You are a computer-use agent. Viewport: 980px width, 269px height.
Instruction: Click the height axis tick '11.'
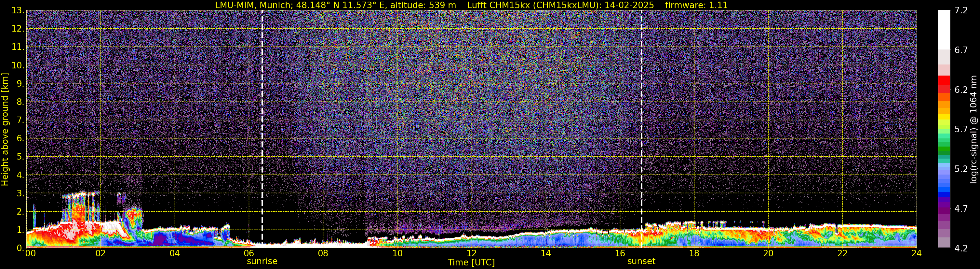point(18,47)
